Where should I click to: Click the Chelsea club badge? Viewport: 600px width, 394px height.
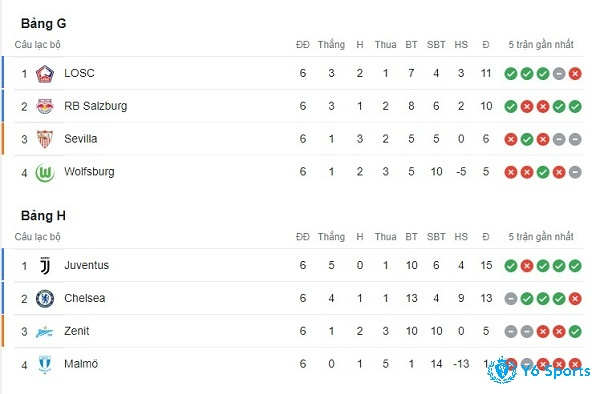(x=45, y=298)
